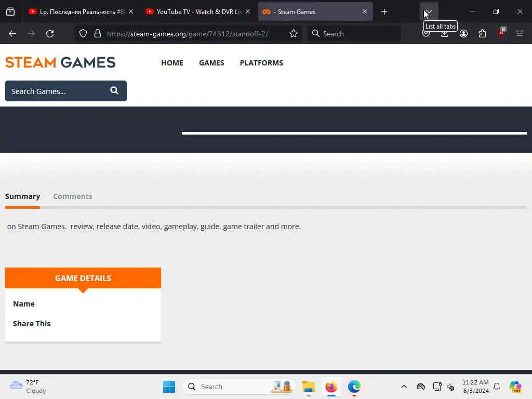Open the Windows Start menu

[169, 387]
